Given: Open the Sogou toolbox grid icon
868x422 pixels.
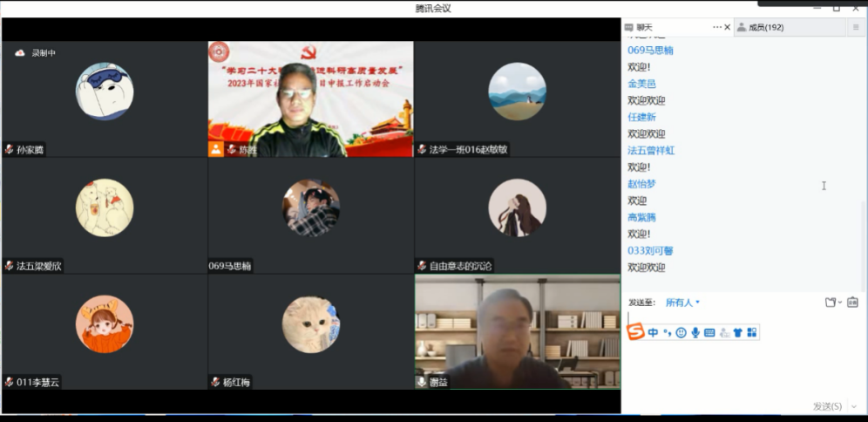Looking at the screenshot, I should pyautogui.click(x=751, y=332).
